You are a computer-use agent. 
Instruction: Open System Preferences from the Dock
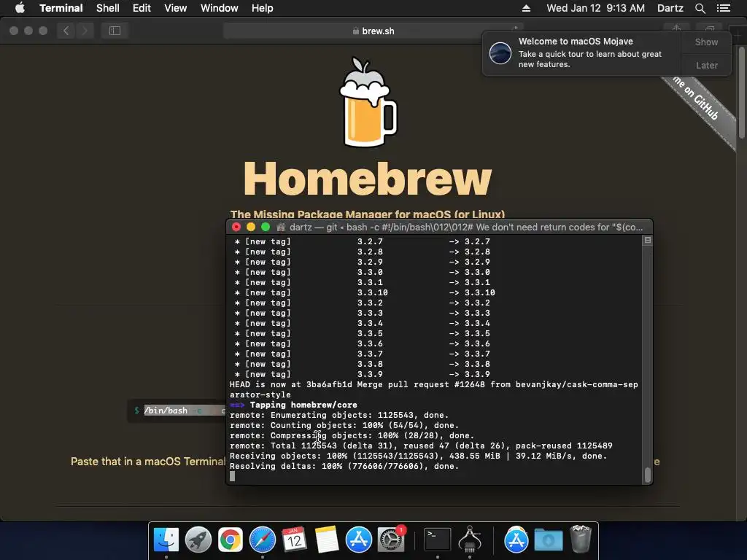(x=391, y=540)
